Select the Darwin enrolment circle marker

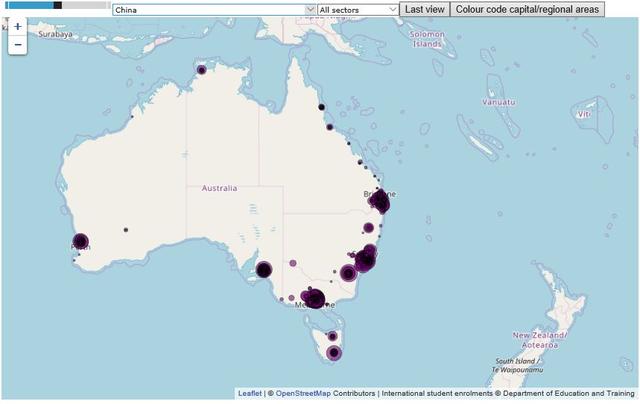[201, 70]
